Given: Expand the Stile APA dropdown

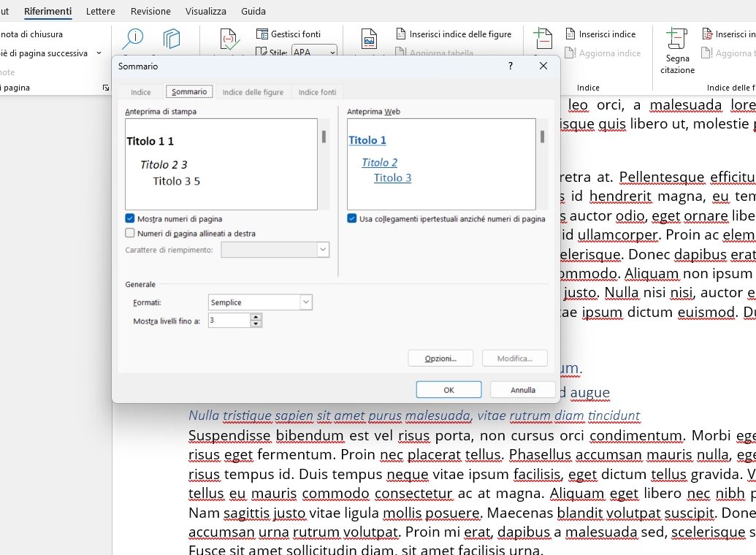Looking at the screenshot, I should 332,53.
